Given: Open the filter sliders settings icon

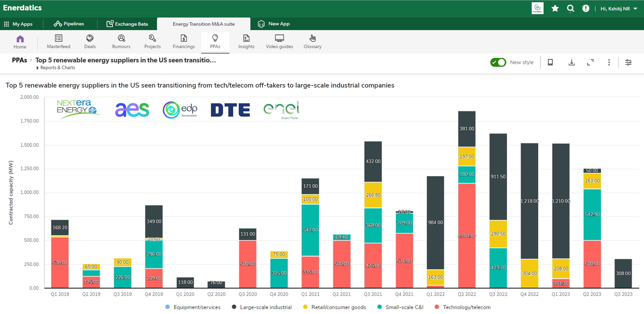Looking at the screenshot, I should click(x=628, y=62).
